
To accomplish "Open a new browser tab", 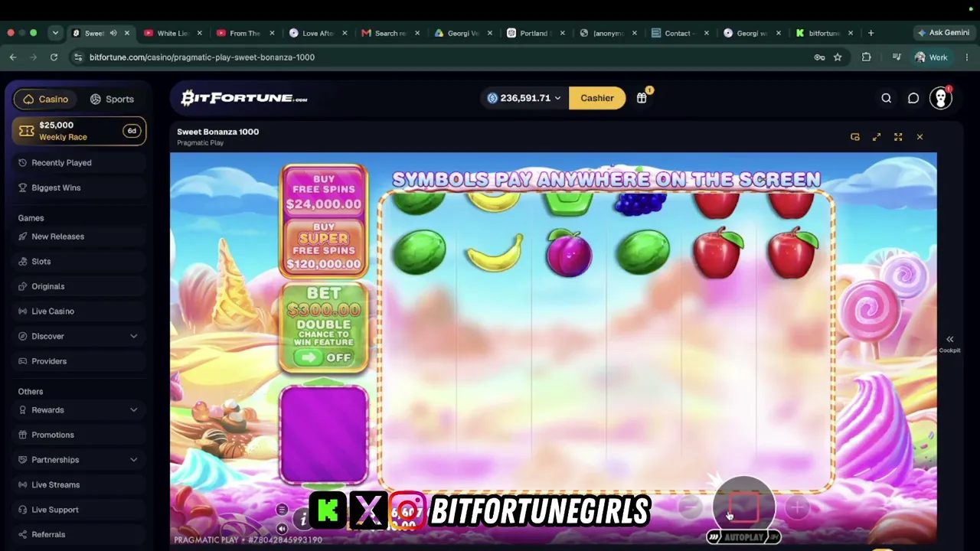I will [871, 33].
